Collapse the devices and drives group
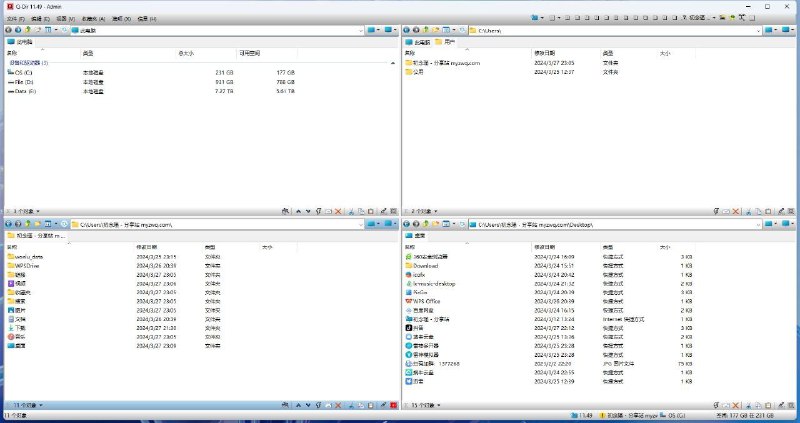Screen dimensions: 800x423 pos(392,62)
